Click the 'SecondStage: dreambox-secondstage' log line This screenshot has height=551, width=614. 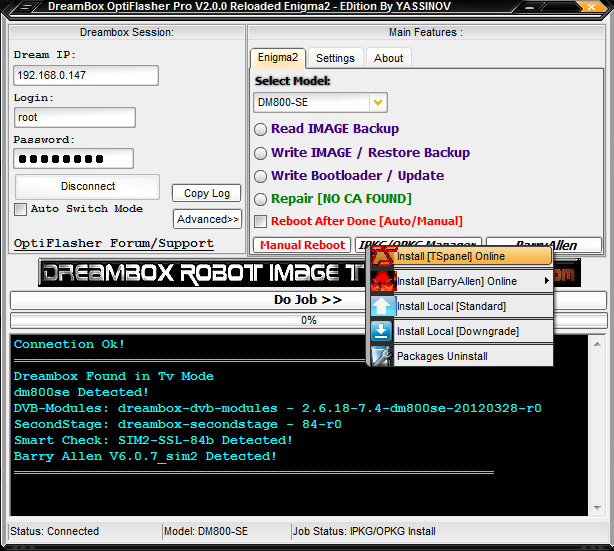tap(178, 424)
